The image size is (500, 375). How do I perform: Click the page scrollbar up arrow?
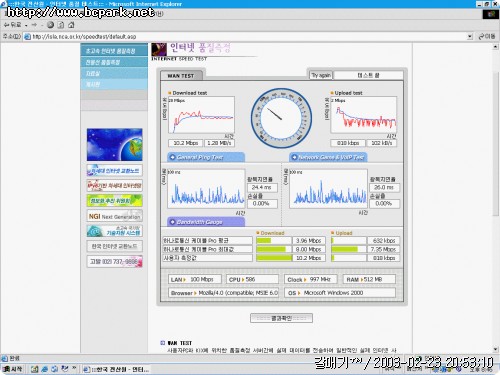[x=496, y=47]
